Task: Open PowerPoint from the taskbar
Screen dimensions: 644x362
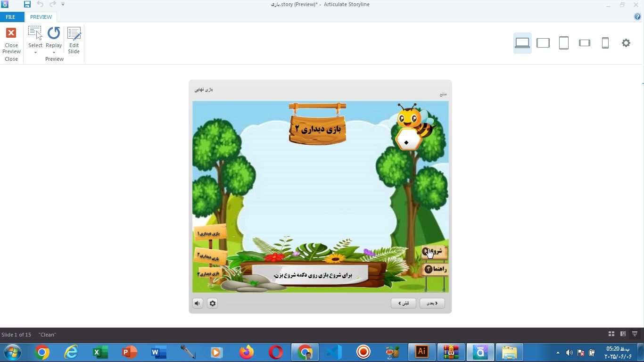Action: (130, 353)
